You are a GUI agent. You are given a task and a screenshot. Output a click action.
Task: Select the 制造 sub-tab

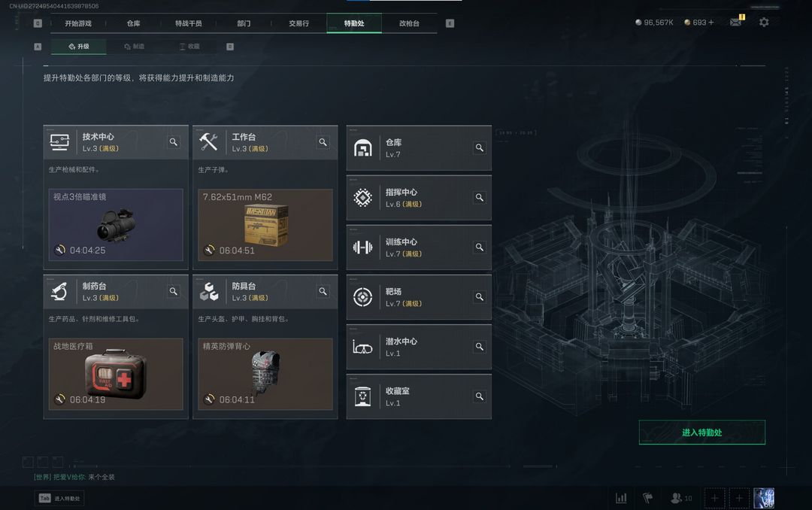pyautogui.click(x=134, y=47)
